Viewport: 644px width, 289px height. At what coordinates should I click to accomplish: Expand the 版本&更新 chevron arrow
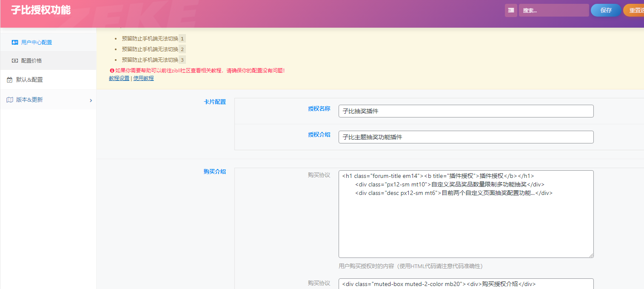point(90,100)
